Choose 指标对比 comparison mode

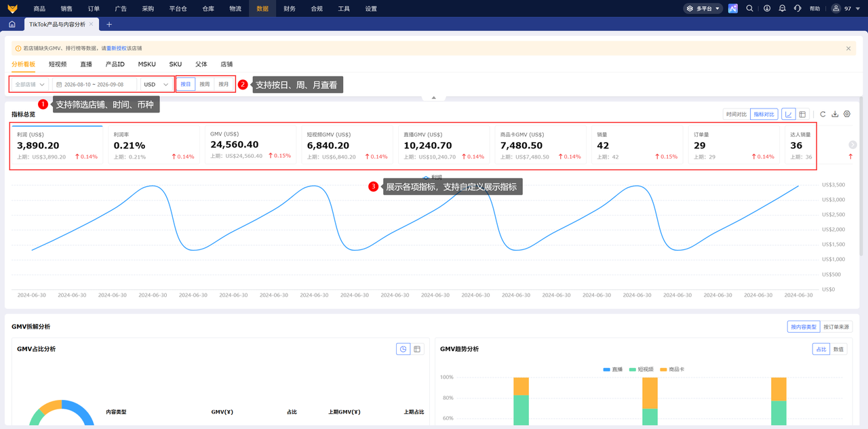pos(764,115)
